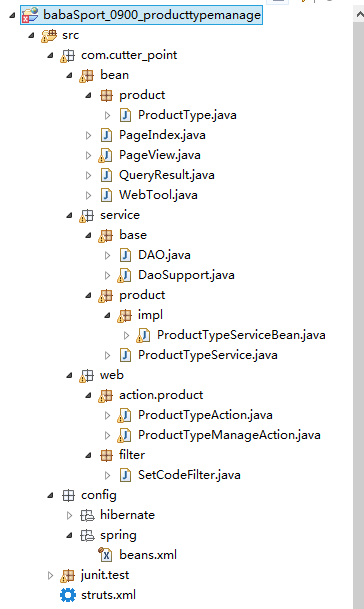Expand PageIndex.java outline
The width and height of the screenshot is (364, 609).
(88, 135)
